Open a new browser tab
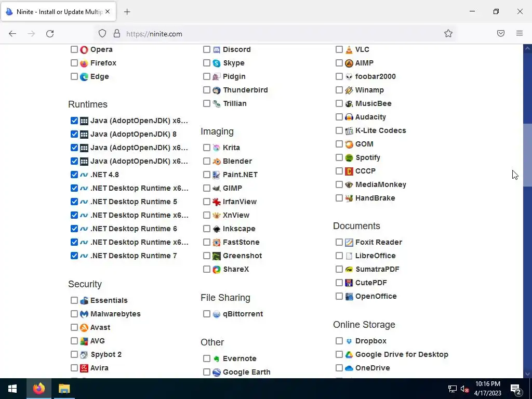This screenshot has height=399, width=532. pyautogui.click(x=127, y=11)
